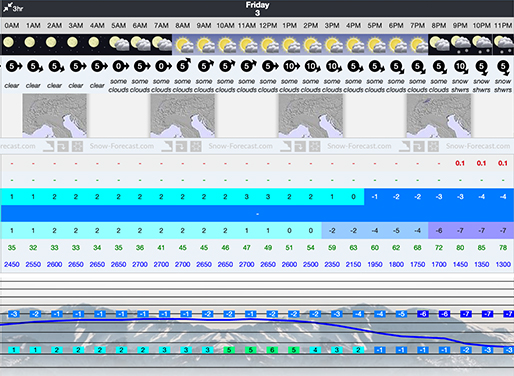Screen dimensions: 514x376
Task: Click the humidity value 63
Action: [x=353, y=248]
